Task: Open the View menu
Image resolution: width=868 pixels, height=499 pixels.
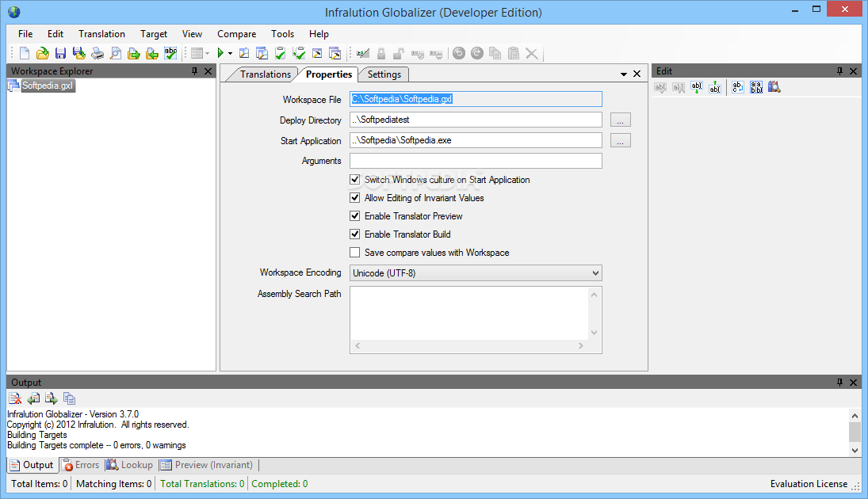Action: point(192,34)
